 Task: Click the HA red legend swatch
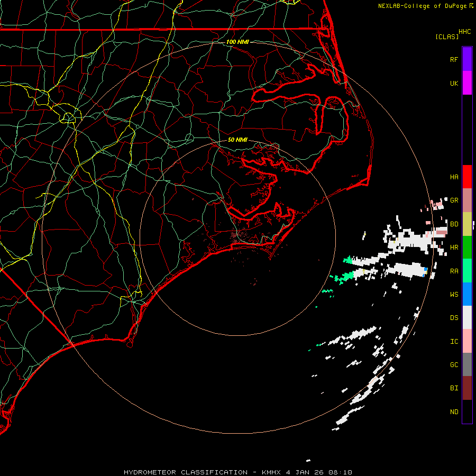[467, 177]
